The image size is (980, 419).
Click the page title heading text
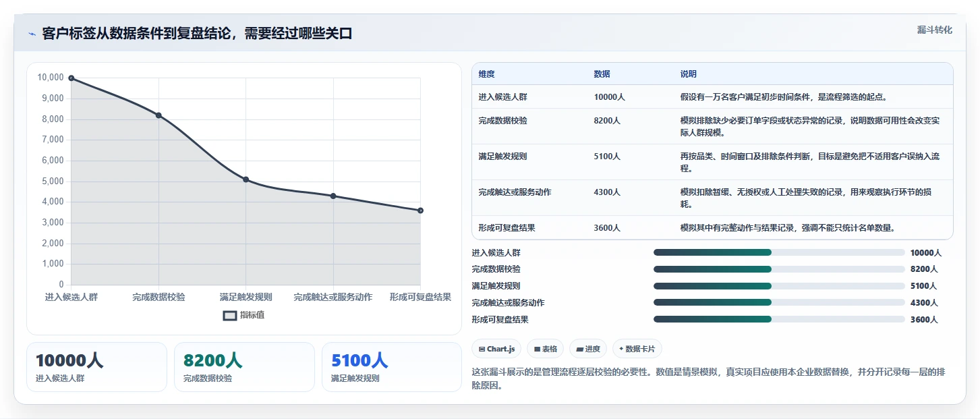(197, 34)
